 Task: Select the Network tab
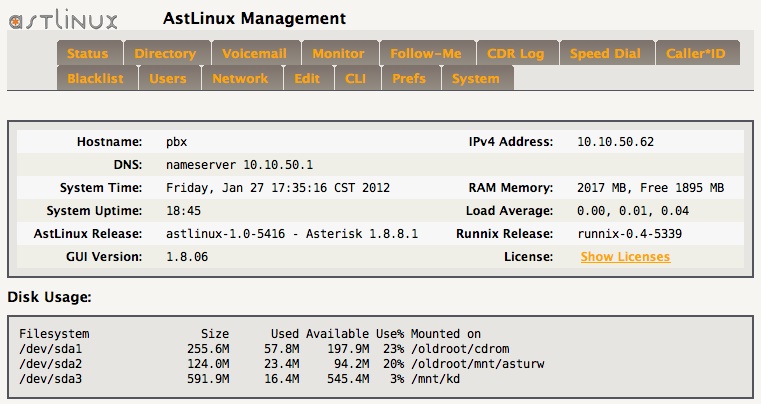(240, 78)
